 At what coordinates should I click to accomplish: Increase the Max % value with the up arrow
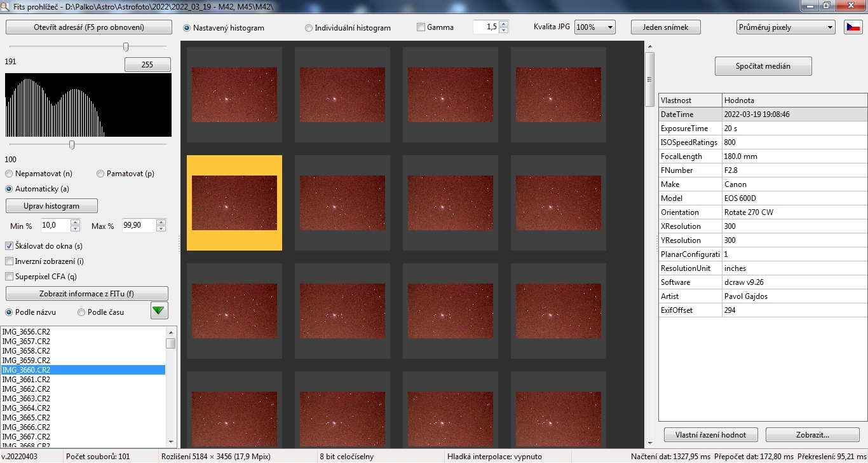[x=161, y=223]
